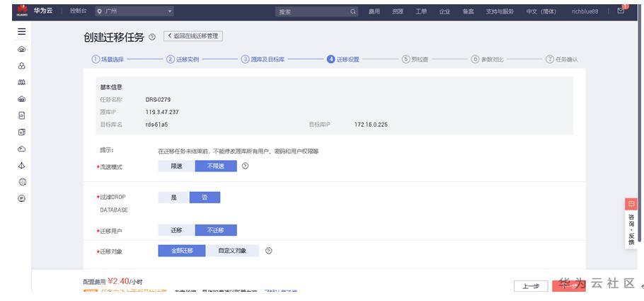Click the red 下一步 next button

pos(569,286)
